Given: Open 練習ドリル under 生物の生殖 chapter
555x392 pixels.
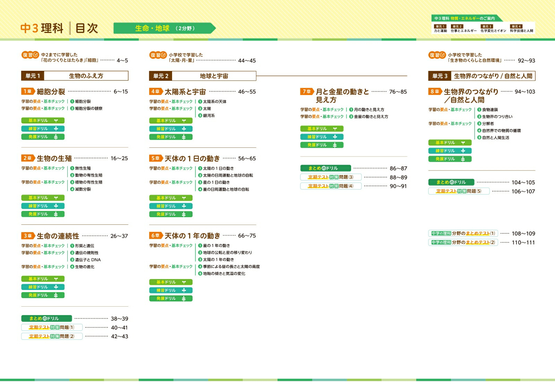Looking at the screenshot, I should click(43, 206).
